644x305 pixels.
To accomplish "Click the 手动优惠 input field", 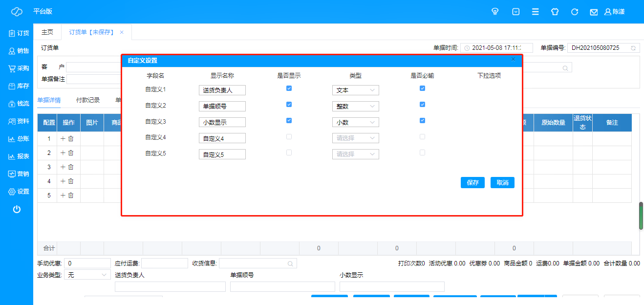I will click(87, 263).
